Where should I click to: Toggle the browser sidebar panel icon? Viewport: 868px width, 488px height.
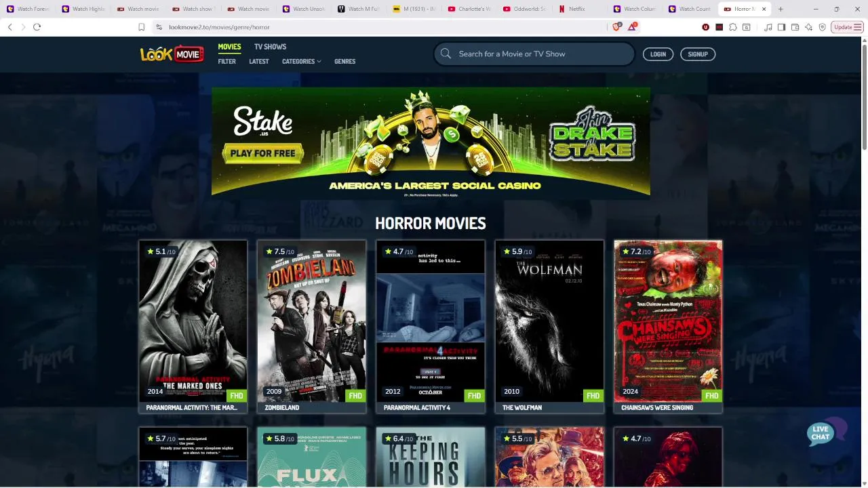click(x=781, y=27)
